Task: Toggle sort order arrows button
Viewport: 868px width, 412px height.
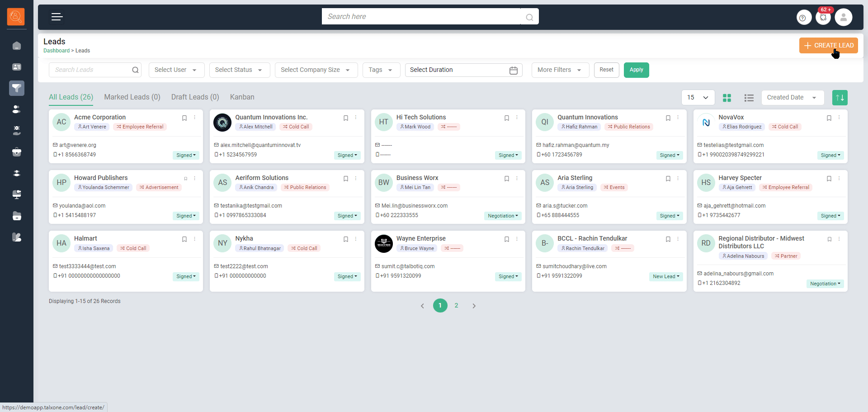Action: click(840, 98)
